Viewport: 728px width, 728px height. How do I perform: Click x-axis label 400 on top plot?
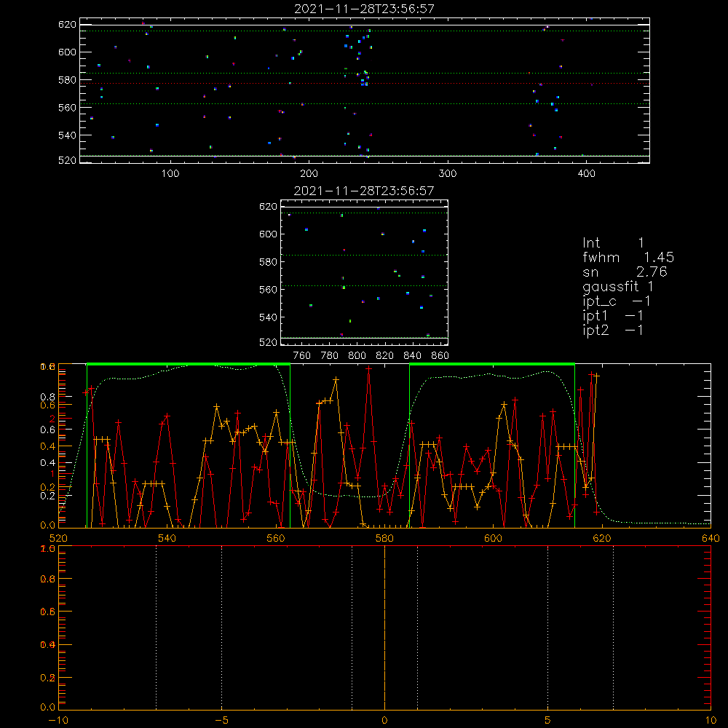coord(586,174)
